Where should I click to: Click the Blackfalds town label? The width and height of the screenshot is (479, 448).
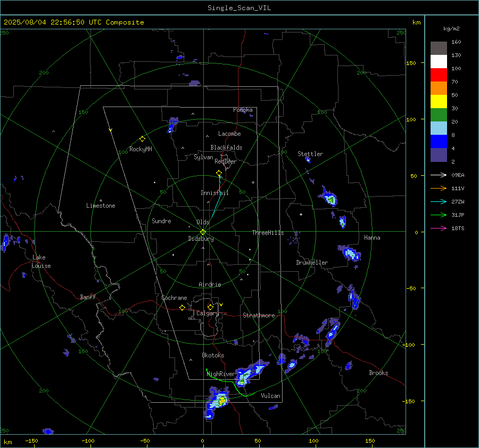(226, 148)
